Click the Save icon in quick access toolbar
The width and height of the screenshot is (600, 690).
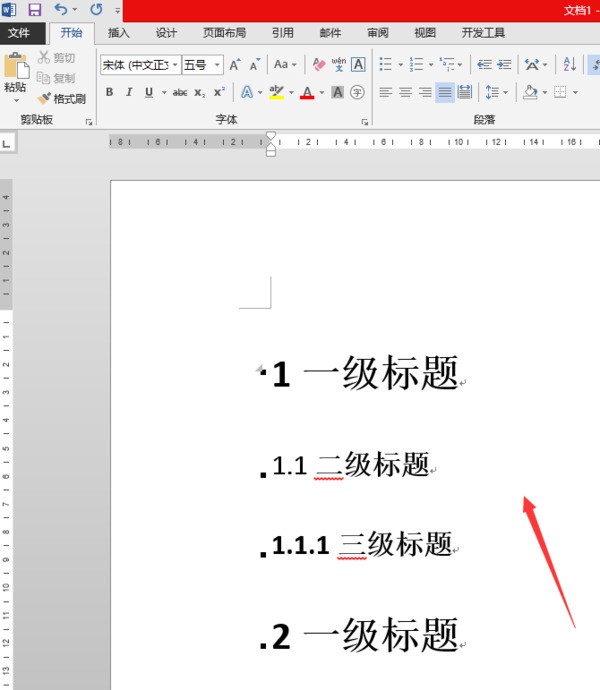[35, 10]
